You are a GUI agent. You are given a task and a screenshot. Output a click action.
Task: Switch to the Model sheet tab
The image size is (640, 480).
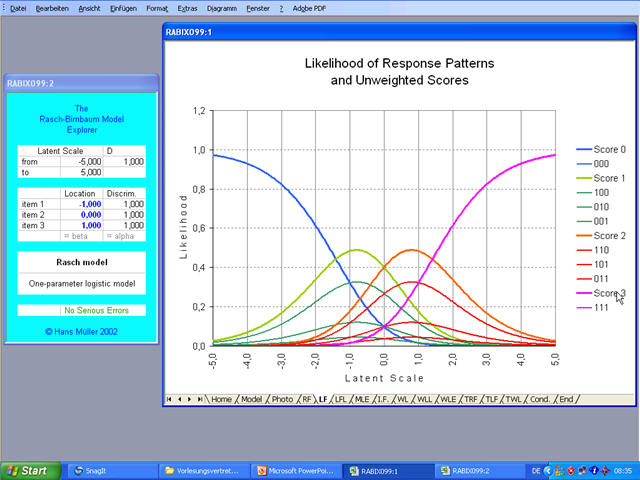(251, 399)
